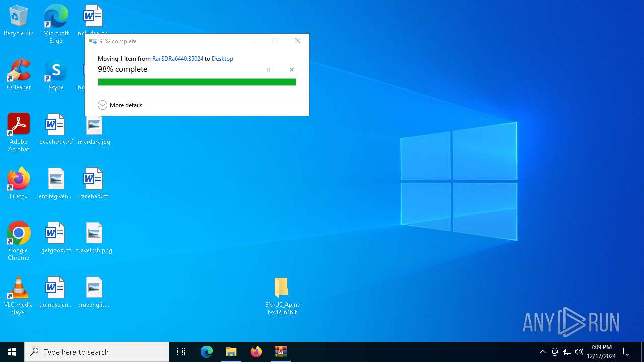Viewport: 644px width, 362px height.
Task: Close the 98% complete dialog window
Action: (x=298, y=41)
